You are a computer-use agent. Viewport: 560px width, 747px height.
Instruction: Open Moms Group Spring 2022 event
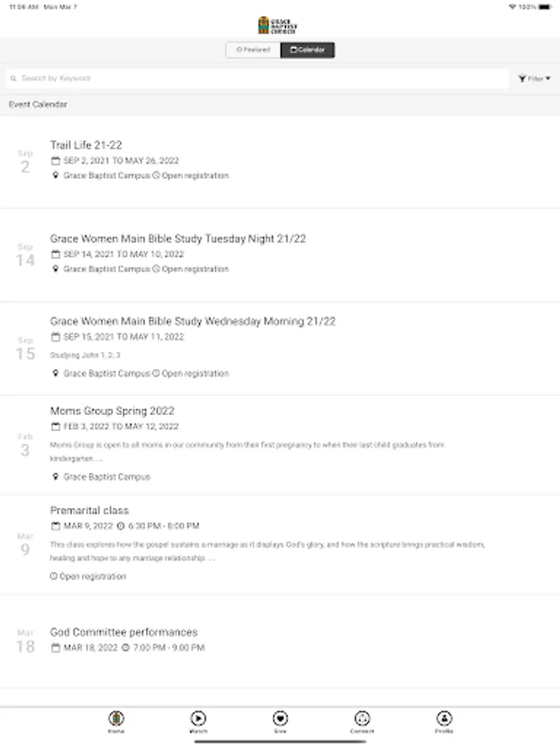coord(112,411)
